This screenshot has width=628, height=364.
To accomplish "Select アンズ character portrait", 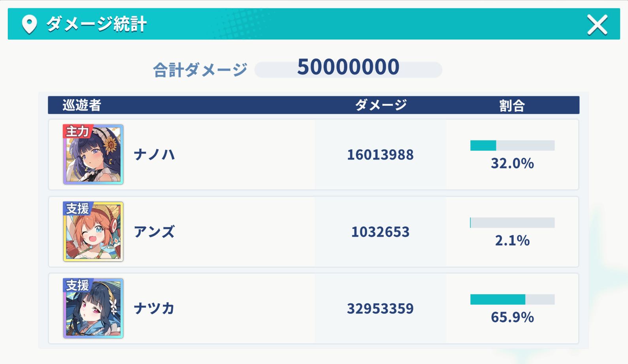I will click(x=93, y=232).
